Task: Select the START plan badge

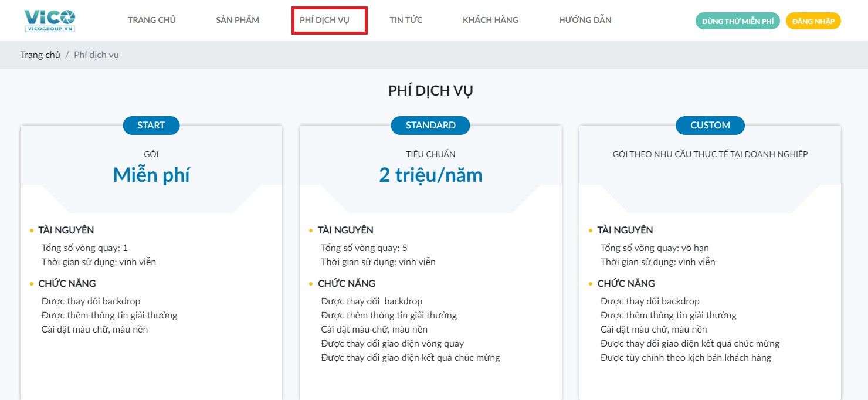Action: pos(151,126)
